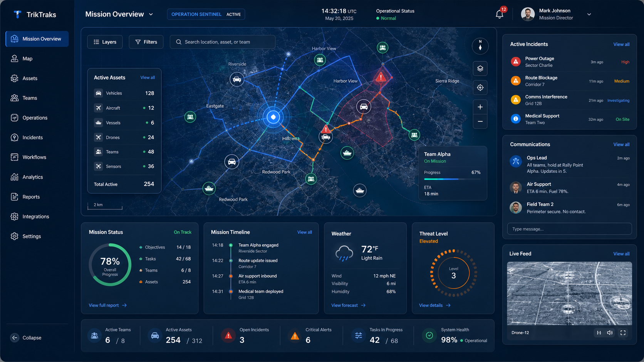This screenshot has width=644, height=362.
Task: Click the Type message input field
Action: coord(569,229)
